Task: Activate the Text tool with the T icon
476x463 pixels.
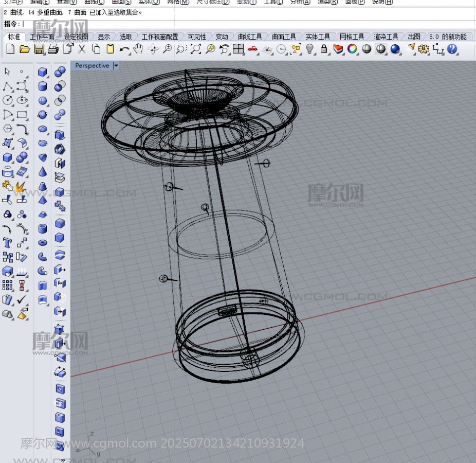Action: 7,243
